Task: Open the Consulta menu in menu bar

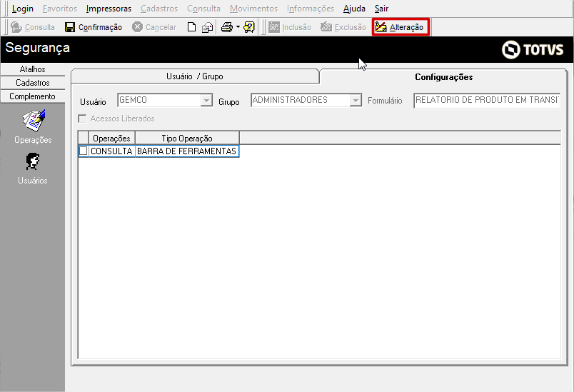Action: (x=204, y=9)
